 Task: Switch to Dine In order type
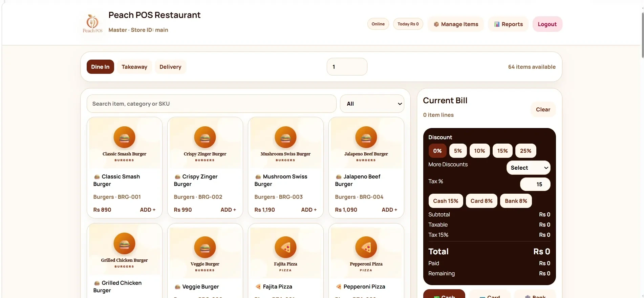pos(100,67)
